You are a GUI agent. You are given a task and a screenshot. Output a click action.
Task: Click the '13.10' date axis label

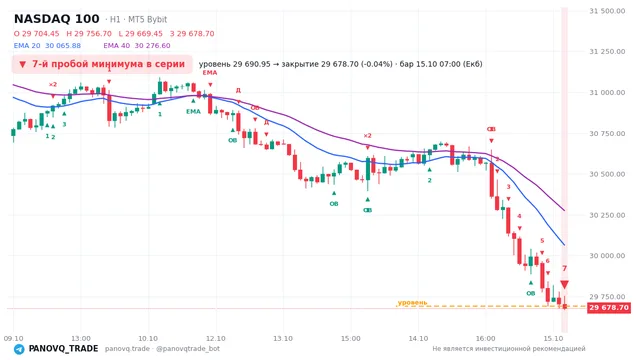point(283,338)
